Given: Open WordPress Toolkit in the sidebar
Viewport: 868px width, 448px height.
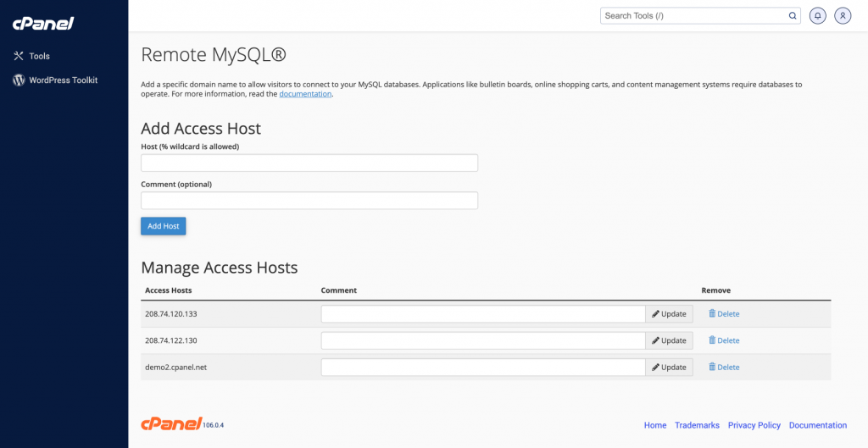Looking at the screenshot, I should coord(63,80).
